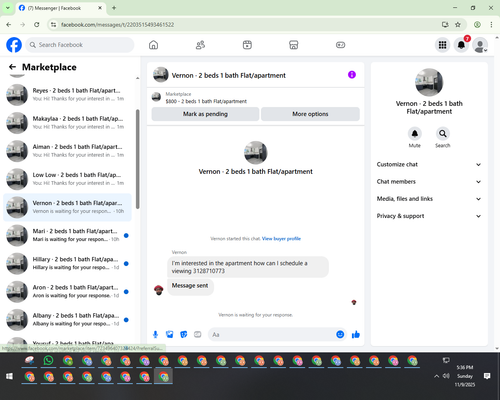Open the Hillary conversation
Viewport: 500px width, 400px height.
point(67,263)
